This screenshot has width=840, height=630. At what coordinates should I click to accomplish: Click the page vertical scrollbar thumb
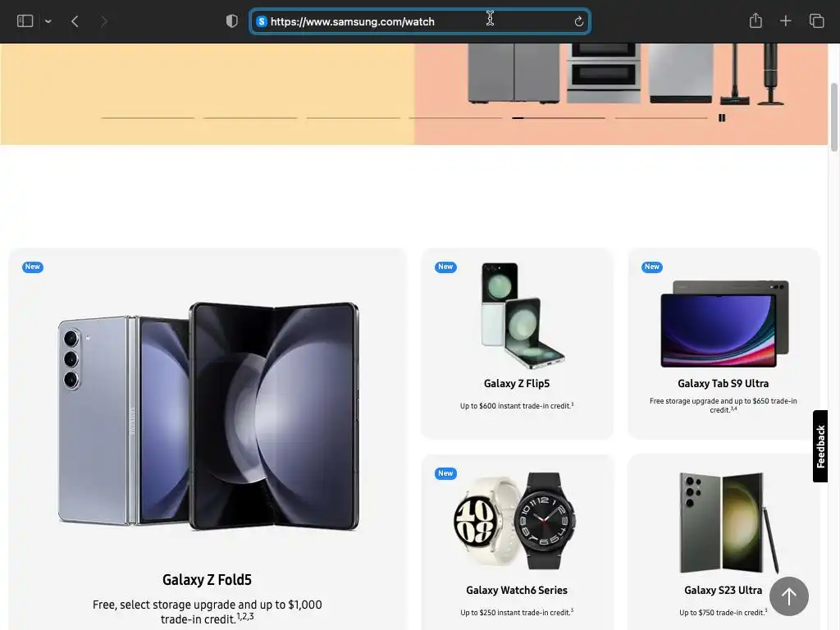tap(833, 116)
